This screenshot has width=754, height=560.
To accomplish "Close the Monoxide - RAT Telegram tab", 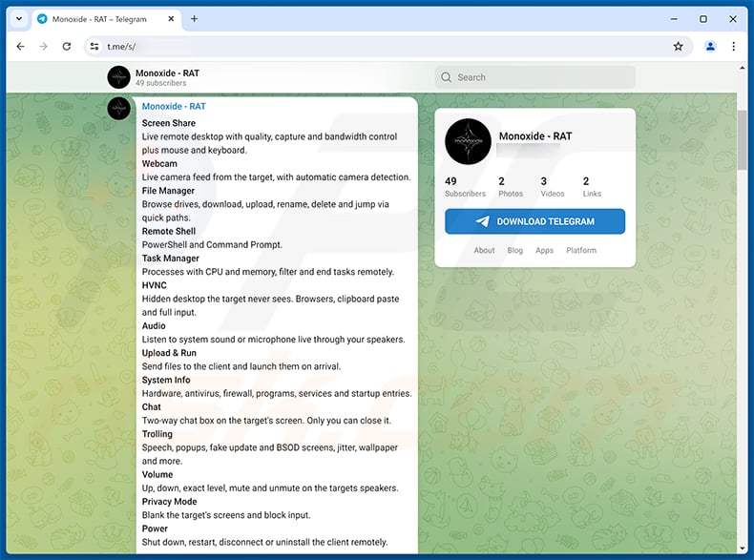I will pos(171,19).
